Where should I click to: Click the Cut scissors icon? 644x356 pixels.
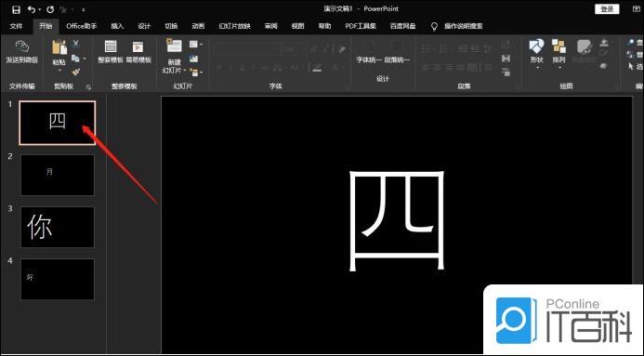[76, 44]
